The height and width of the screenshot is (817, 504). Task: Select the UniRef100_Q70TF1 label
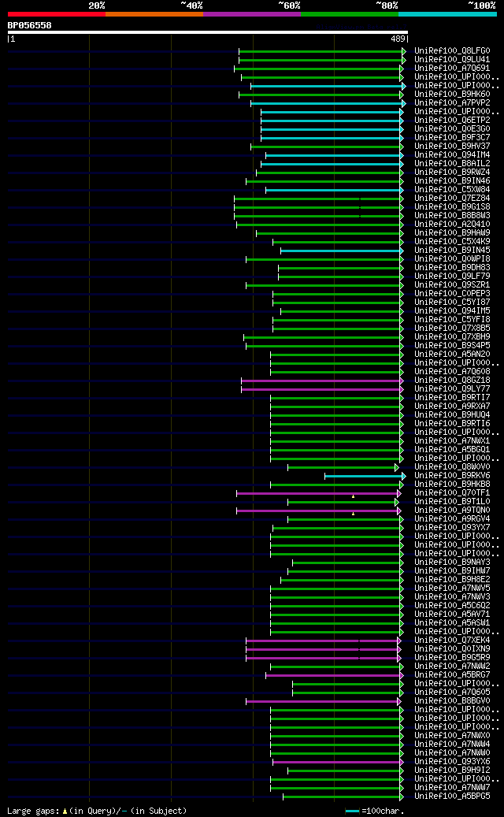tap(452, 492)
